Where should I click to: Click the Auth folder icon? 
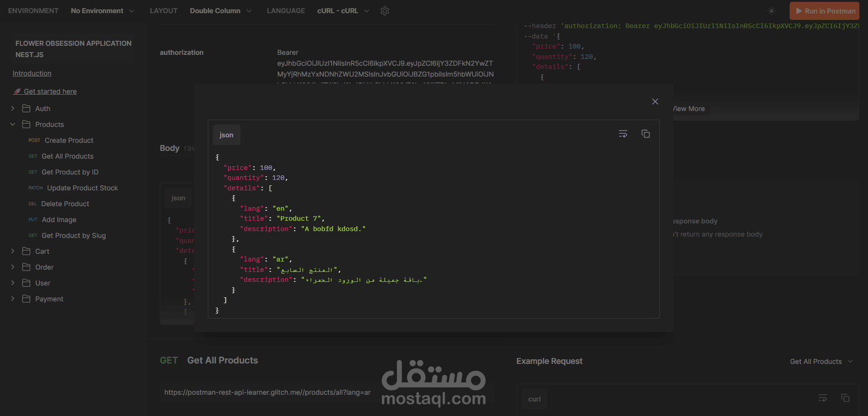pyautogui.click(x=26, y=108)
